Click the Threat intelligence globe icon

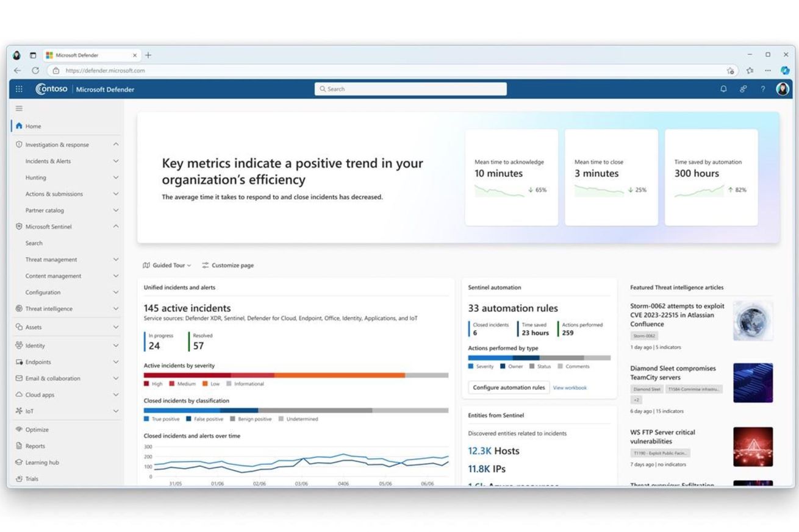click(x=19, y=309)
